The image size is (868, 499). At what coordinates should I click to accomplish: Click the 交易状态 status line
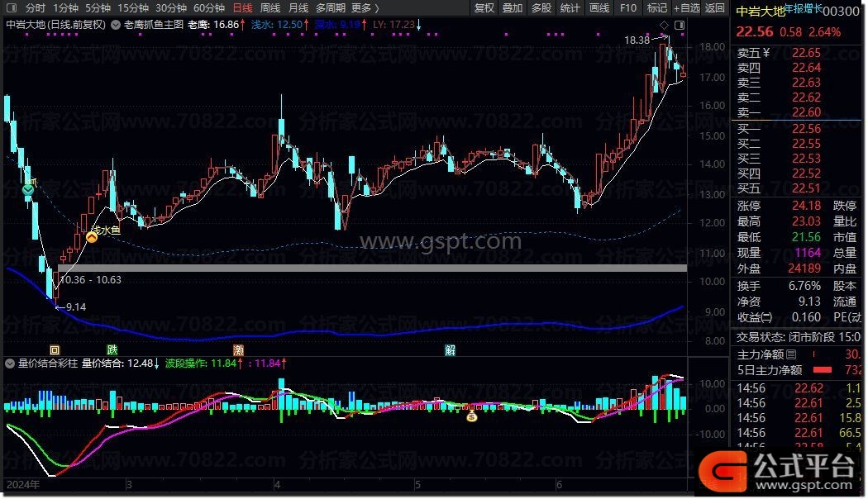coord(798,337)
